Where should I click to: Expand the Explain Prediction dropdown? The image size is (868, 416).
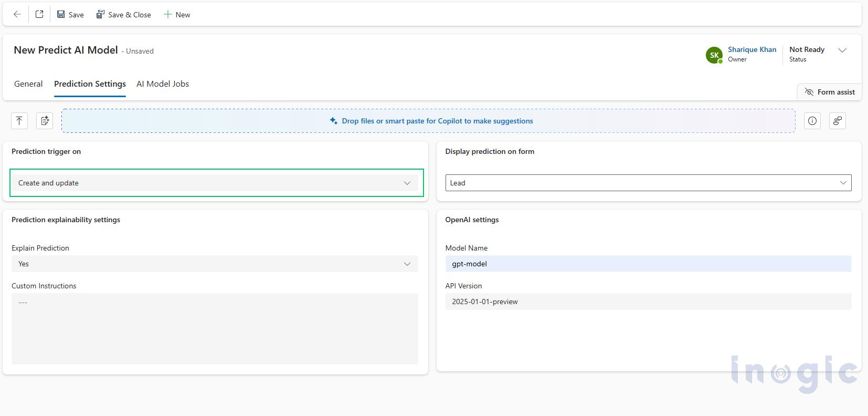tap(215, 264)
